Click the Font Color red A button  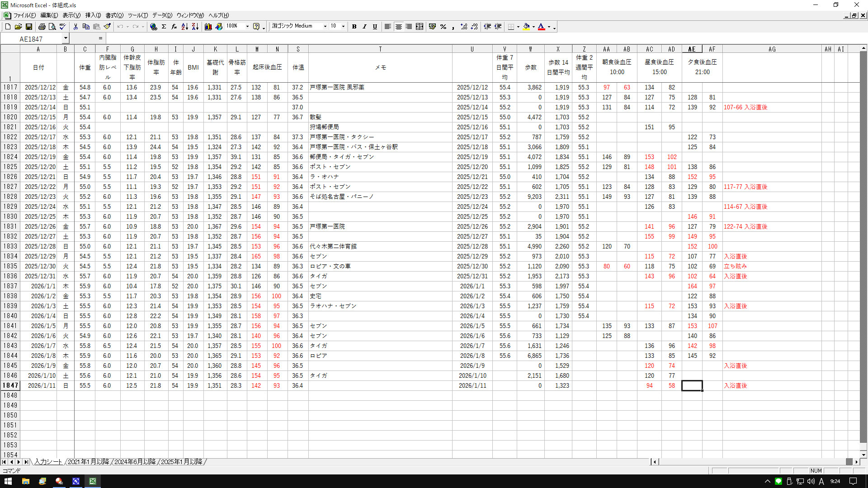541,27
